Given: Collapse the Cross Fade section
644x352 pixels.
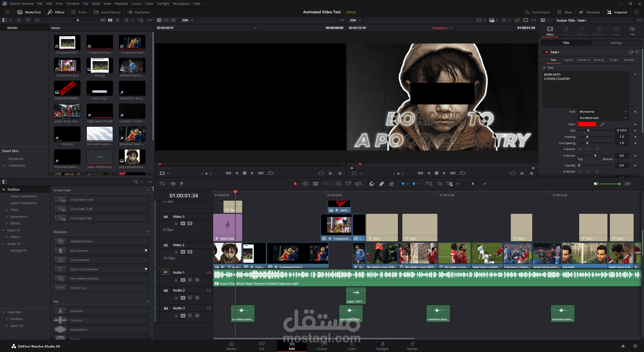Looking at the screenshot, I should pos(148,190).
